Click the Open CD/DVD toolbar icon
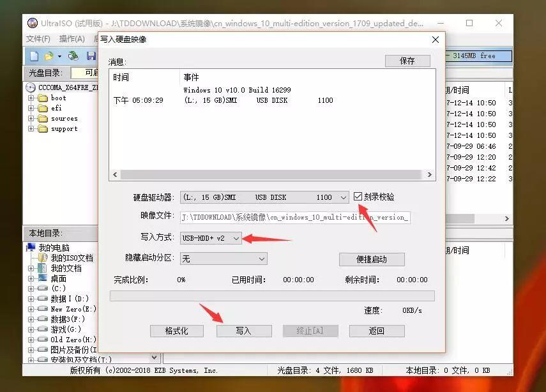 pyautogui.click(x=73, y=56)
